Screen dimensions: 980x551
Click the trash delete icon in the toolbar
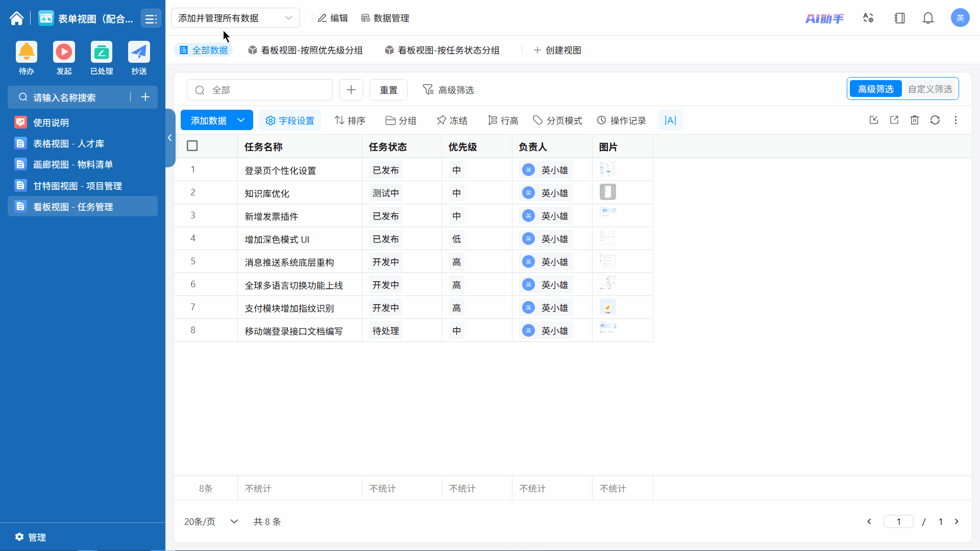click(x=915, y=120)
